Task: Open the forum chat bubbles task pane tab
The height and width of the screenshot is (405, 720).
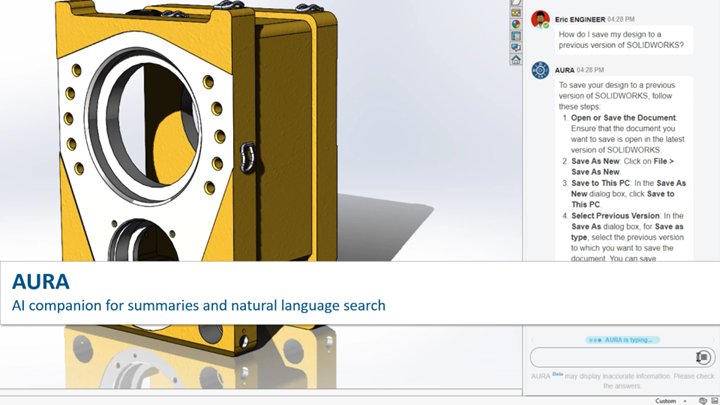Action: pyautogui.click(x=516, y=47)
